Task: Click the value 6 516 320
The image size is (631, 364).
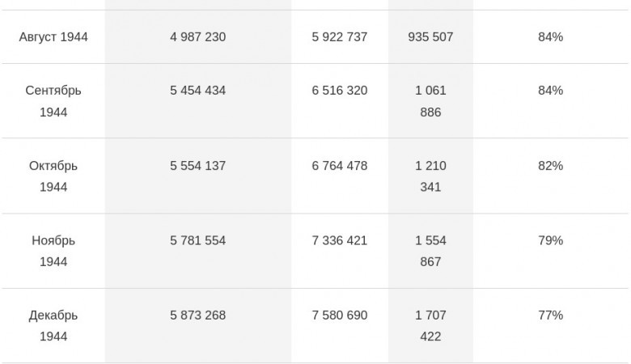Action: pos(339,91)
